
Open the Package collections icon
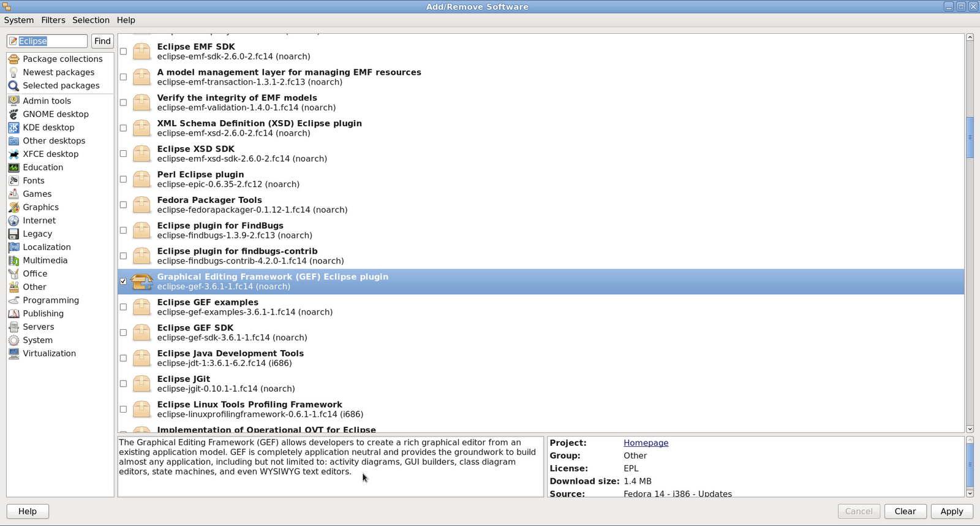coord(13,59)
